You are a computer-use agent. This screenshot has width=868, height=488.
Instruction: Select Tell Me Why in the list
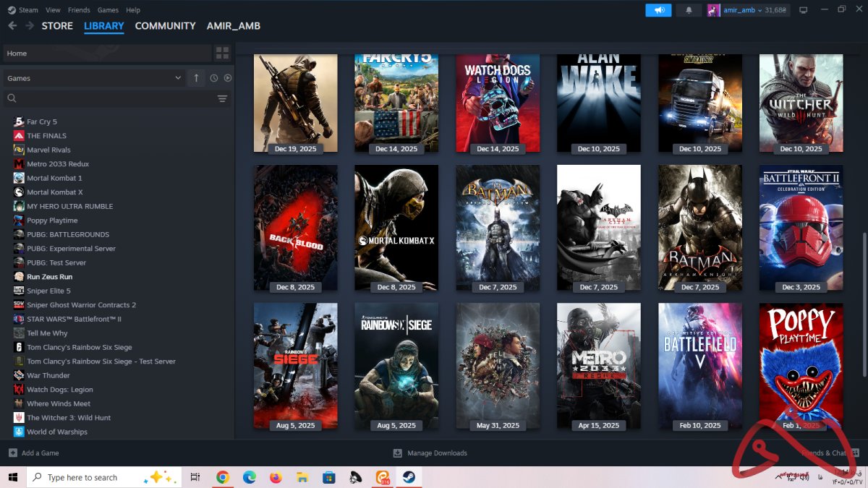click(47, 333)
